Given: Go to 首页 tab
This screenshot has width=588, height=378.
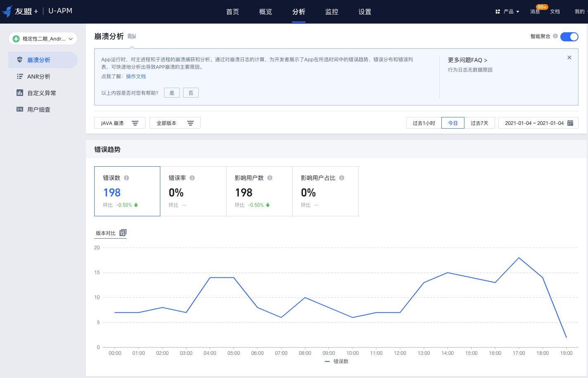Looking at the screenshot, I should pyautogui.click(x=233, y=12).
